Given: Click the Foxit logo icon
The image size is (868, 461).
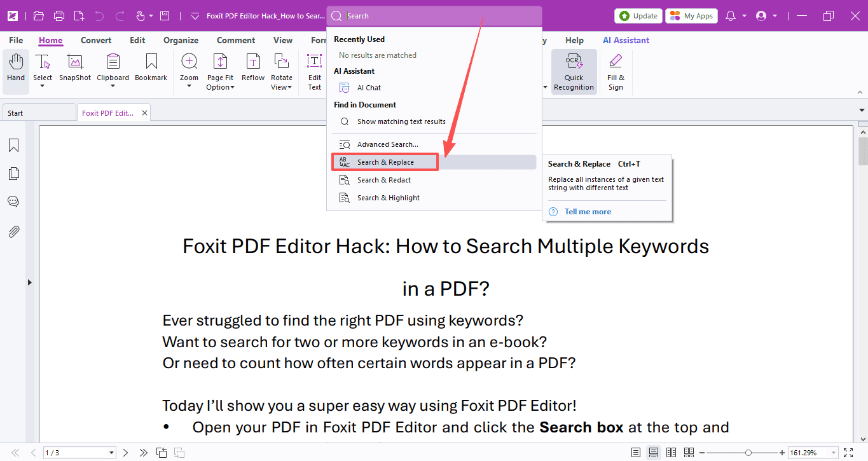Looking at the screenshot, I should pos(12,16).
